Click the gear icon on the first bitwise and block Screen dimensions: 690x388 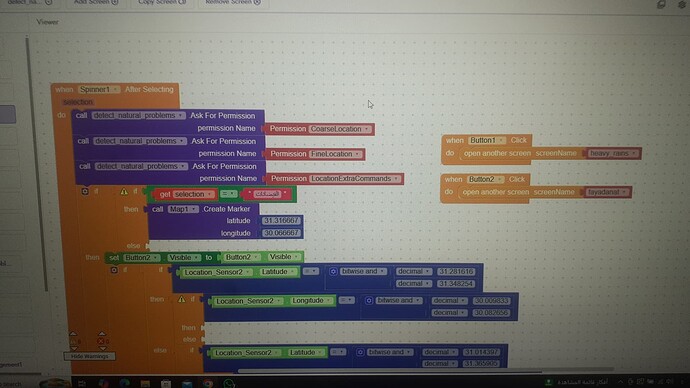coord(333,271)
